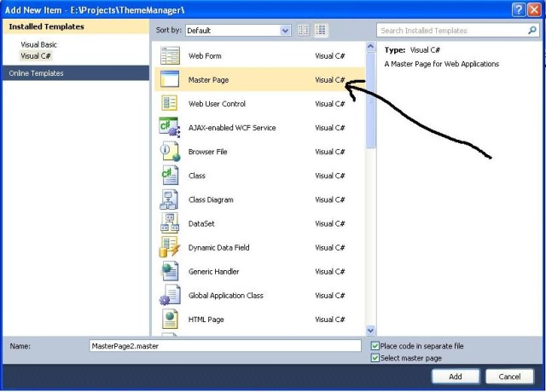The width and height of the screenshot is (546, 392).
Task: Click the Name input field
Action: click(x=225, y=346)
